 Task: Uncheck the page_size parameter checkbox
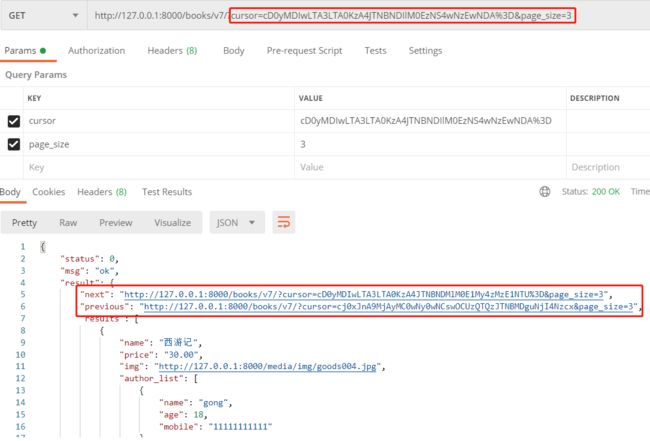14,144
